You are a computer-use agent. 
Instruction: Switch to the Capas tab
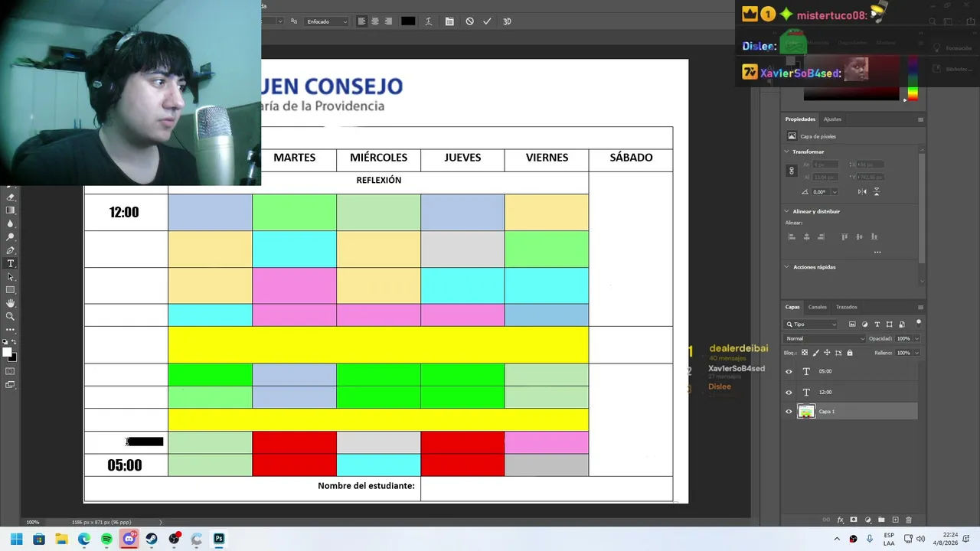[792, 307]
